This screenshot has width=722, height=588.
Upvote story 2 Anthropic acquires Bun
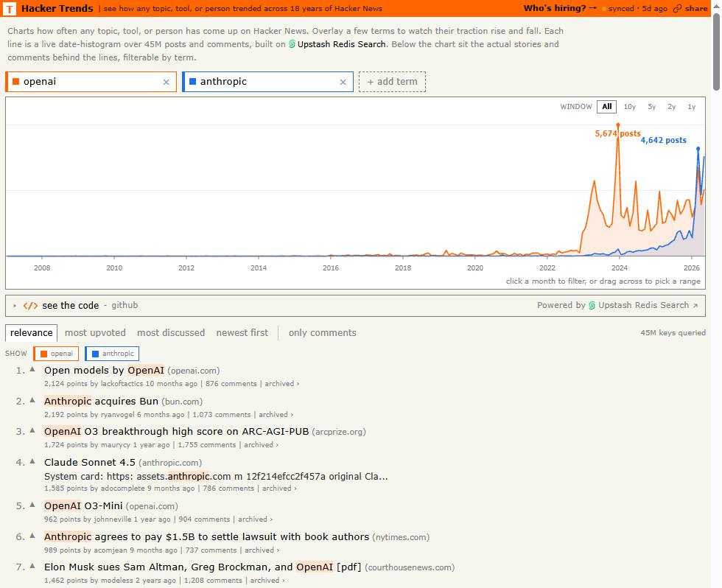pos(32,400)
